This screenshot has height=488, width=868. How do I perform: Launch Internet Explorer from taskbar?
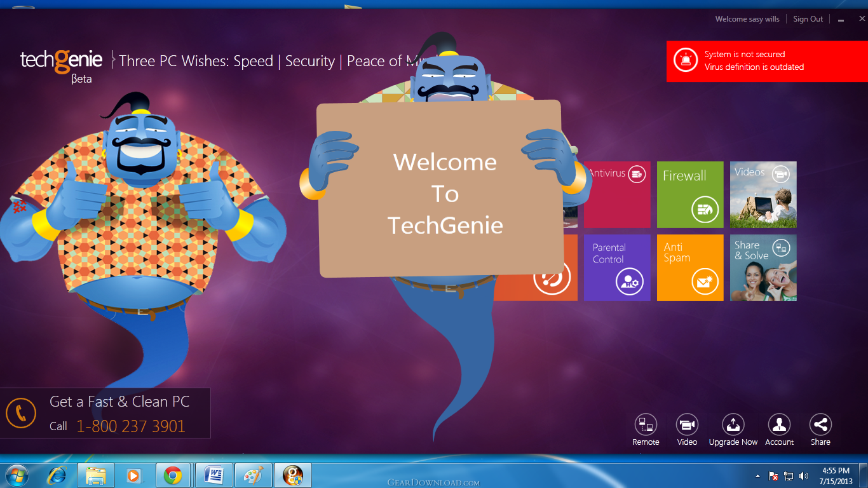click(58, 475)
